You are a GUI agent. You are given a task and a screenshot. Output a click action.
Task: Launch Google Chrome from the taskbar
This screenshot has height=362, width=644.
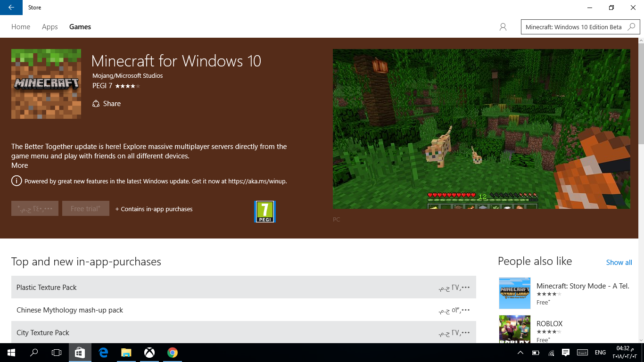tap(173, 353)
